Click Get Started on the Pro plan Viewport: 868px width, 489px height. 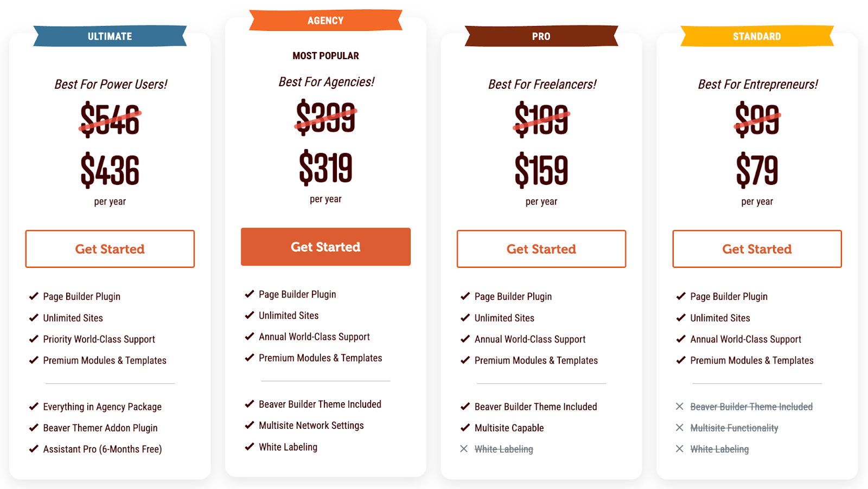541,249
